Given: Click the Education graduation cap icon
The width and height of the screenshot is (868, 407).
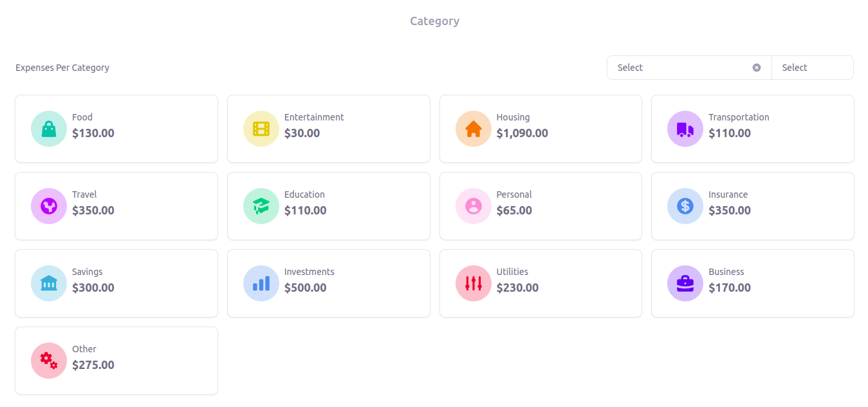Looking at the screenshot, I should (x=261, y=206).
